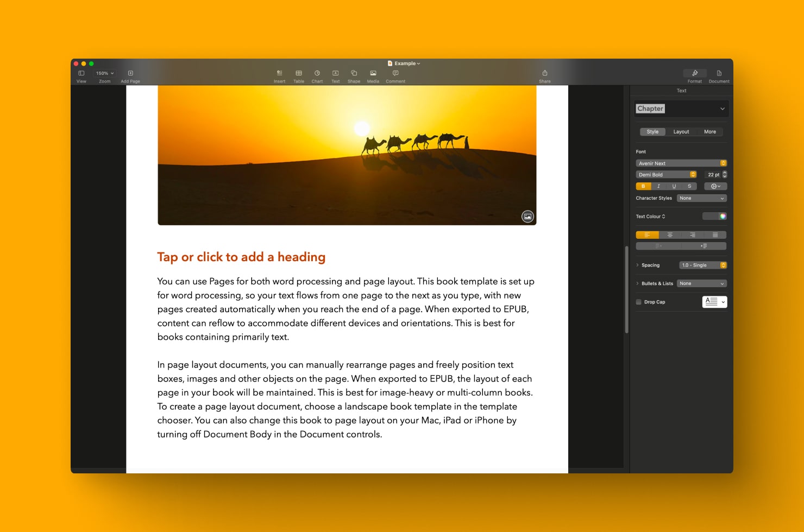Click the Add Page button
The width and height of the screenshot is (804, 532).
130,74
